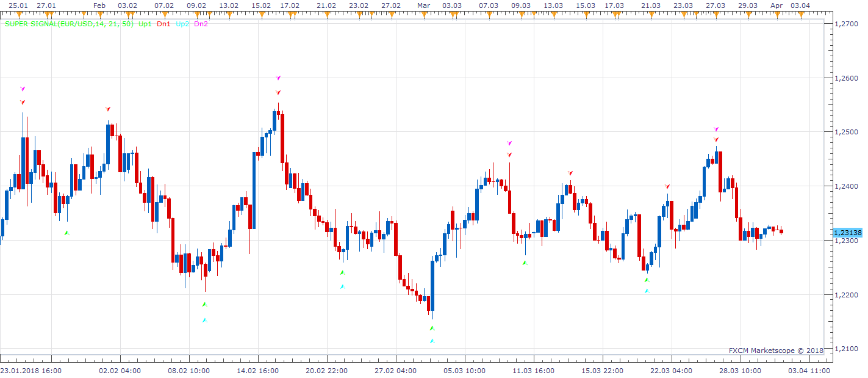This screenshot has width=868, height=378.
Task: Click the magenta down arrow above the 27.03 peak
Action: coord(716,129)
